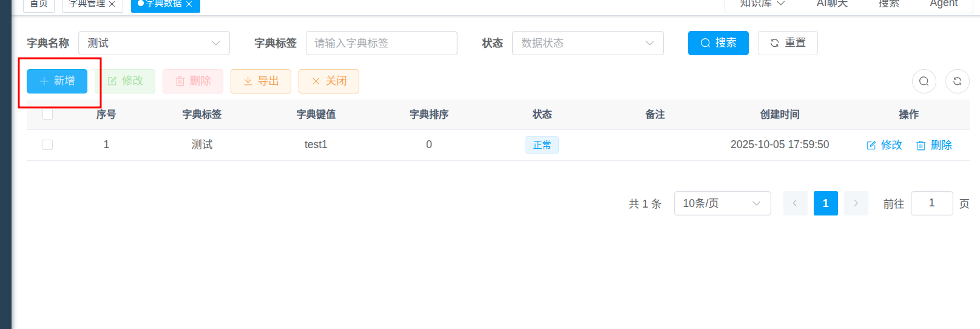This screenshot has width=980, height=329.
Task: Toggle the select-all checkbox in the table header
Action: (48, 114)
